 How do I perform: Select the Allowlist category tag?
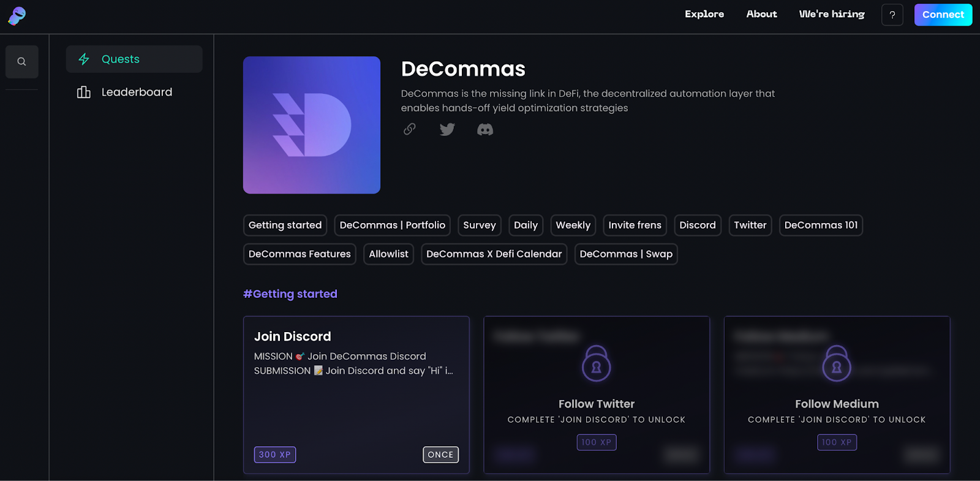pos(388,254)
